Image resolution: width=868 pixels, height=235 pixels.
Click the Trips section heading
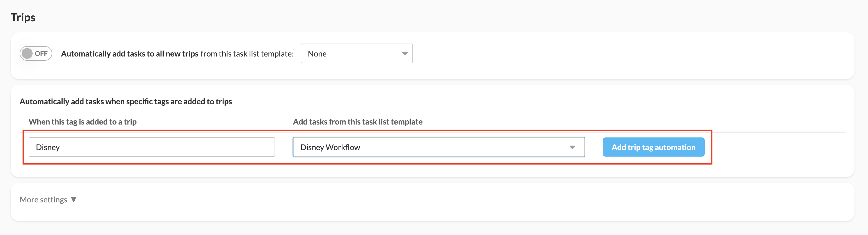(x=23, y=17)
